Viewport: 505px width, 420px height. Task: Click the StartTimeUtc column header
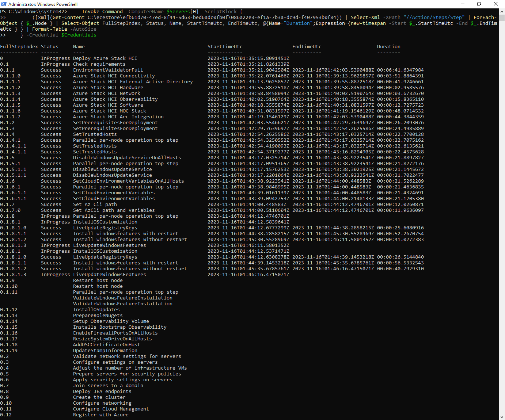click(225, 47)
